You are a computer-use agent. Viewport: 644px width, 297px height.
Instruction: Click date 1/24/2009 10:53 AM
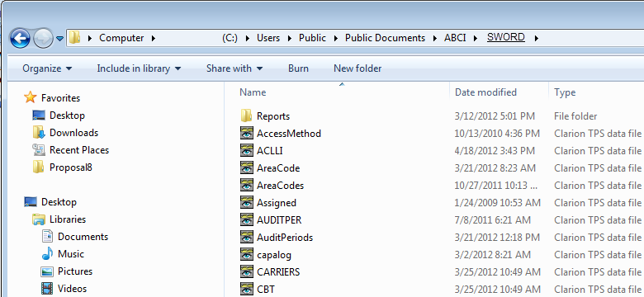coord(497,203)
